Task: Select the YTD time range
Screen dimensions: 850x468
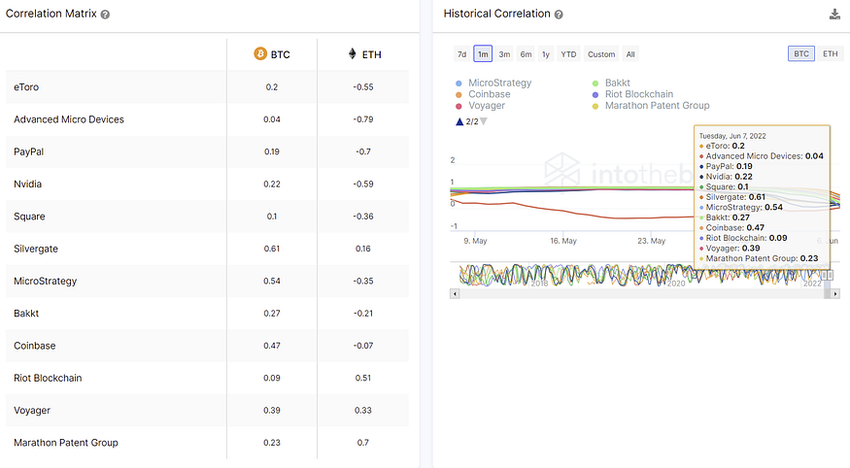Action: [x=569, y=54]
